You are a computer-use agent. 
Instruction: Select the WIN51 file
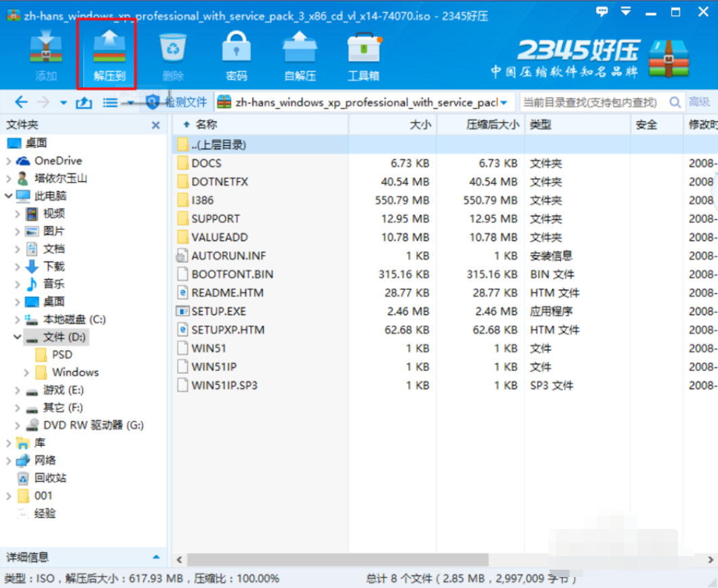(208, 349)
